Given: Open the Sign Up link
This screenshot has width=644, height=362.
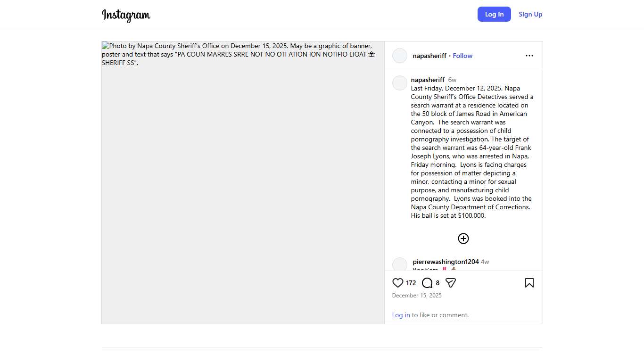Looking at the screenshot, I should [530, 14].
